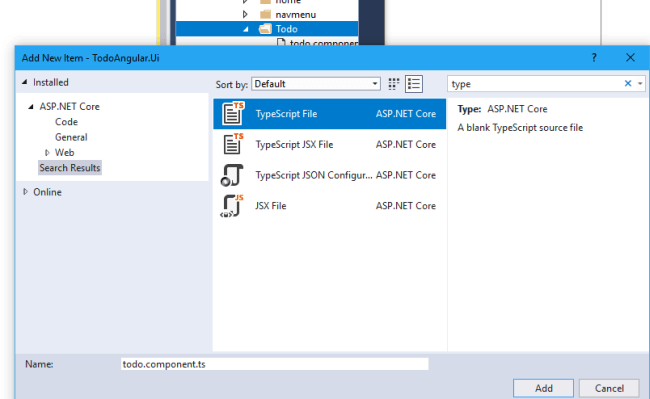650x399 pixels.
Task: Select the JSX File template icon
Action: (232, 206)
